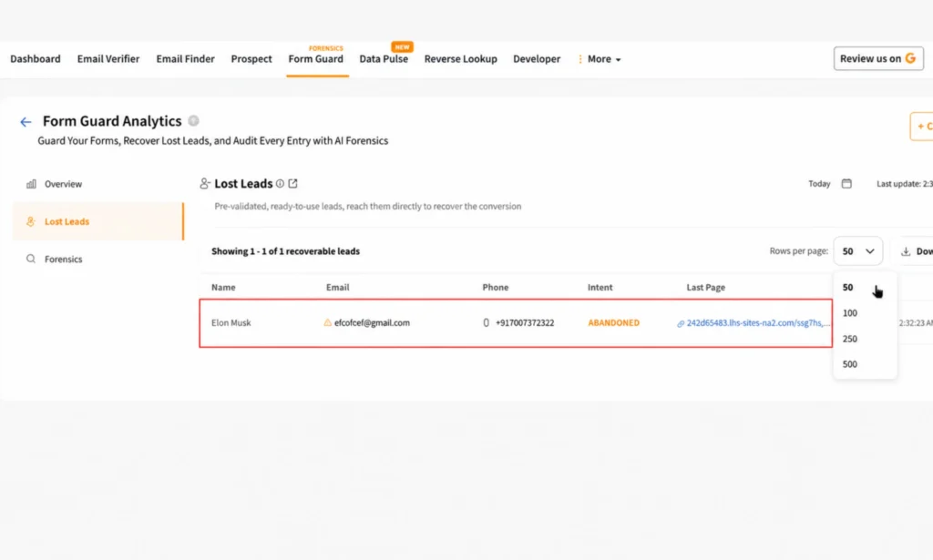Click the three-dots icon beside More

[580, 59]
